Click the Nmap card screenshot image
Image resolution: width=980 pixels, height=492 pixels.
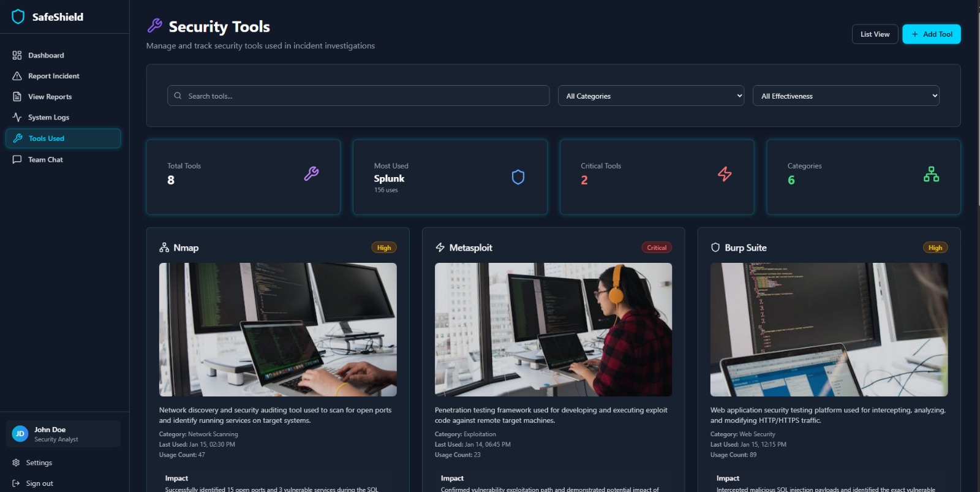(x=277, y=330)
